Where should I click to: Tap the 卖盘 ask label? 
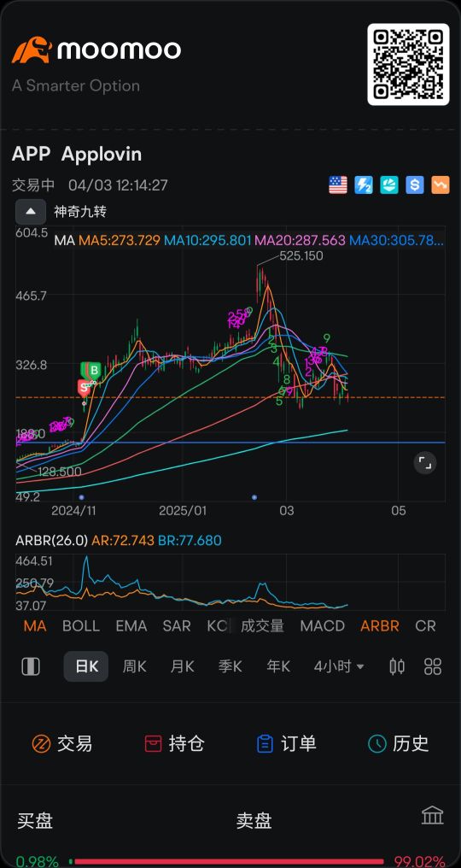coord(254,821)
